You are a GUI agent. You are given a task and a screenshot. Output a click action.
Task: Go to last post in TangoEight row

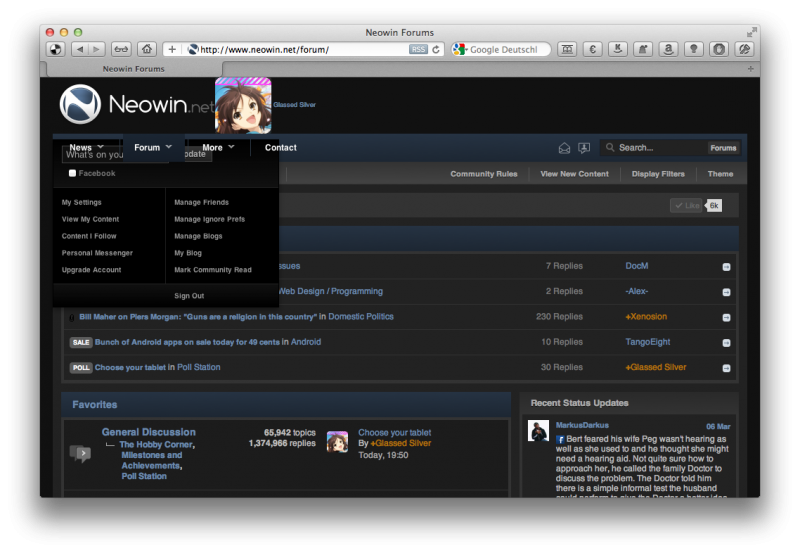click(726, 343)
